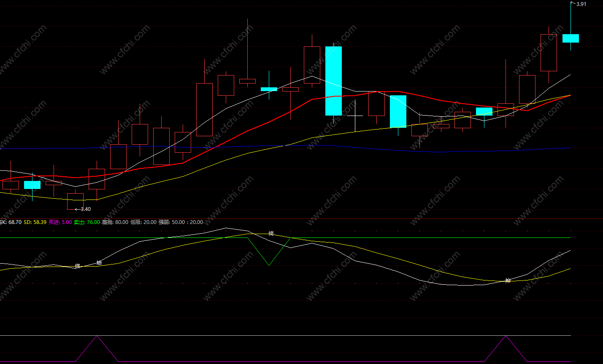
Task: Select the cyan candle below the 3.91 high
Action: [x=571, y=38]
